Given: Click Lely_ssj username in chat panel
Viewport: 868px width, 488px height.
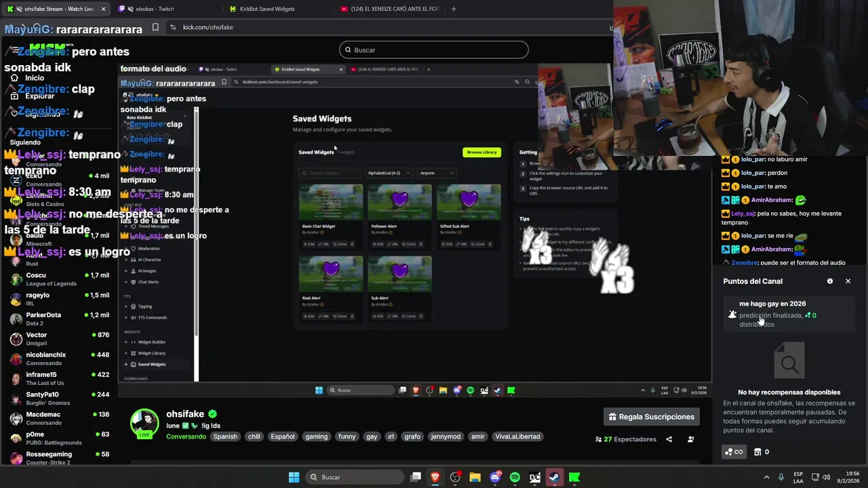Looking at the screenshot, I should (x=743, y=213).
